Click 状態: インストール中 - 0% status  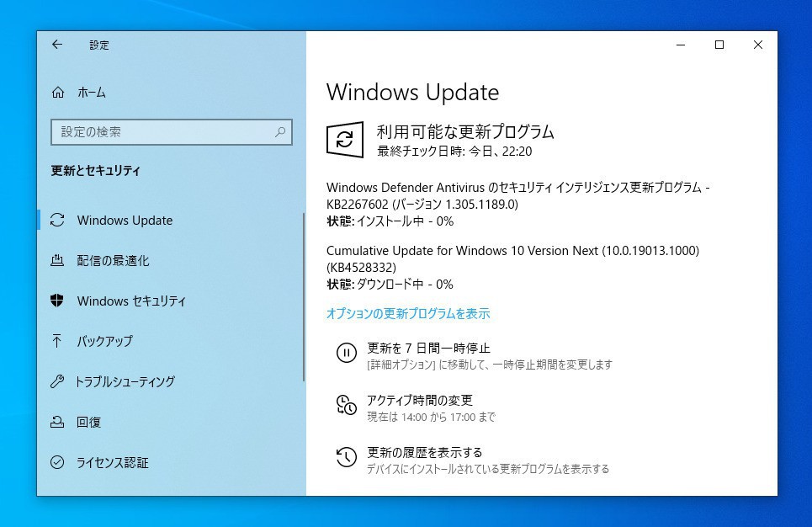click(x=390, y=221)
